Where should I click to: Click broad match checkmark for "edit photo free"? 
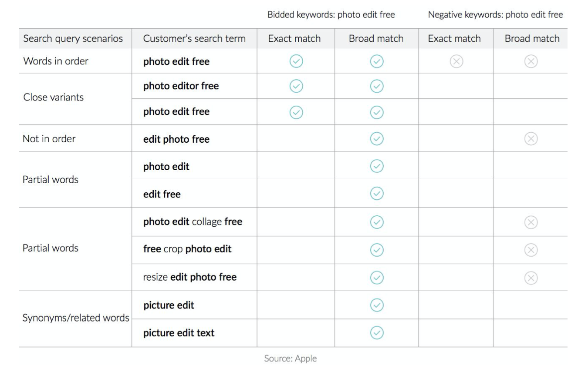(x=377, y=139)
